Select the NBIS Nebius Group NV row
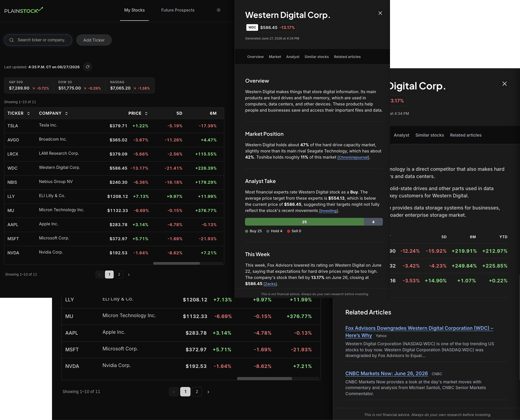Image resolution: width=520 pixels, height=420 pixels. click(x=114, y=182)
